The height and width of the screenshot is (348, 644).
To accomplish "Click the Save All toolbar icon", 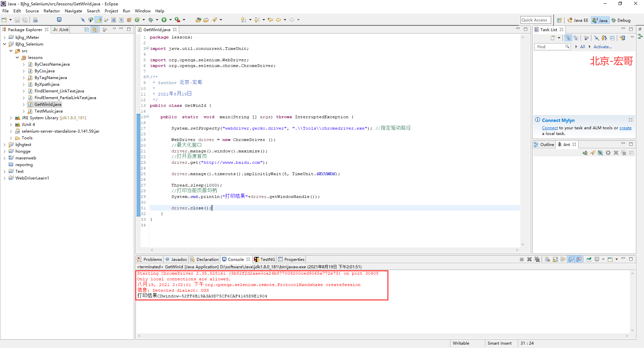I will (25, 20).
